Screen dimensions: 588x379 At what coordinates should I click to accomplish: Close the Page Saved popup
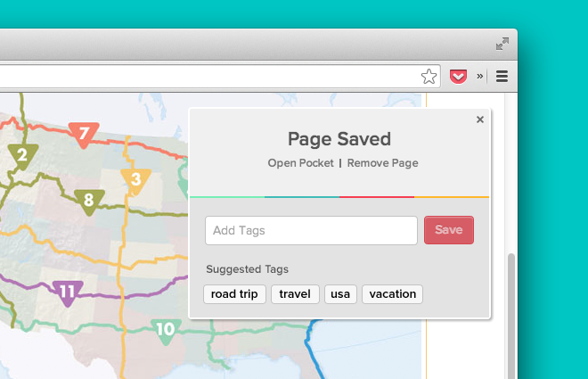[x=480, y=119]
